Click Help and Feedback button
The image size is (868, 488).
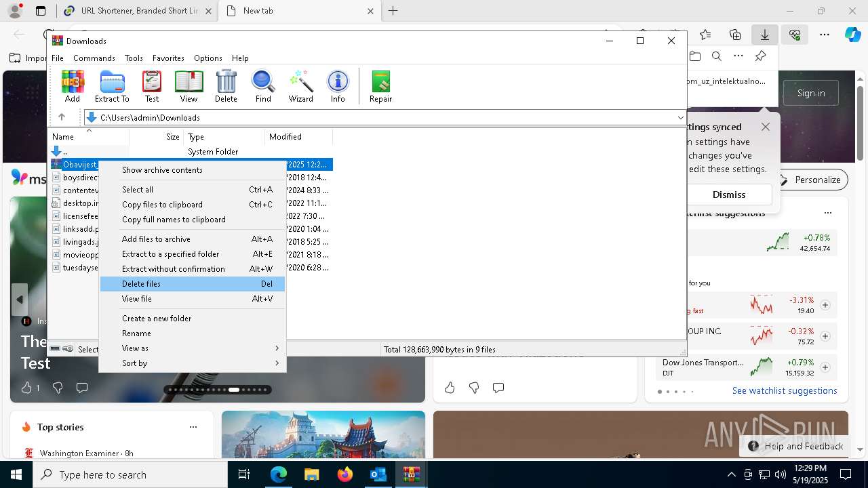(x=796, y=446)
